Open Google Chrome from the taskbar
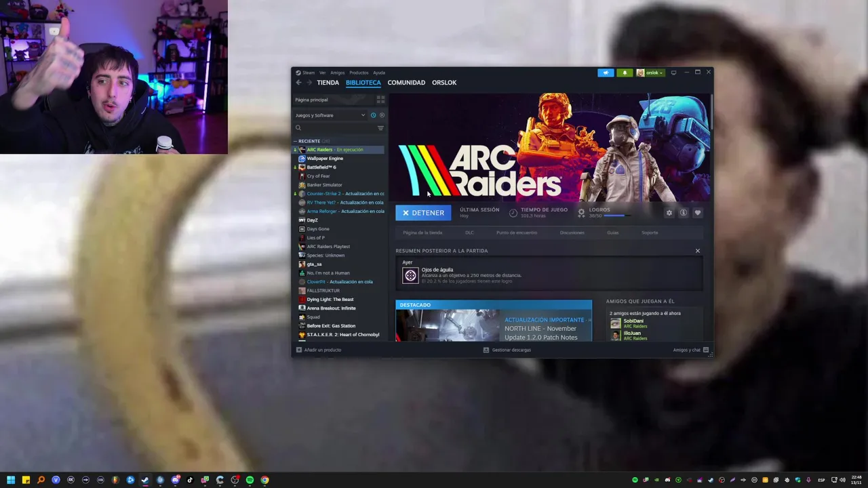This screenshot has height=488, width=868. (264, 480)
